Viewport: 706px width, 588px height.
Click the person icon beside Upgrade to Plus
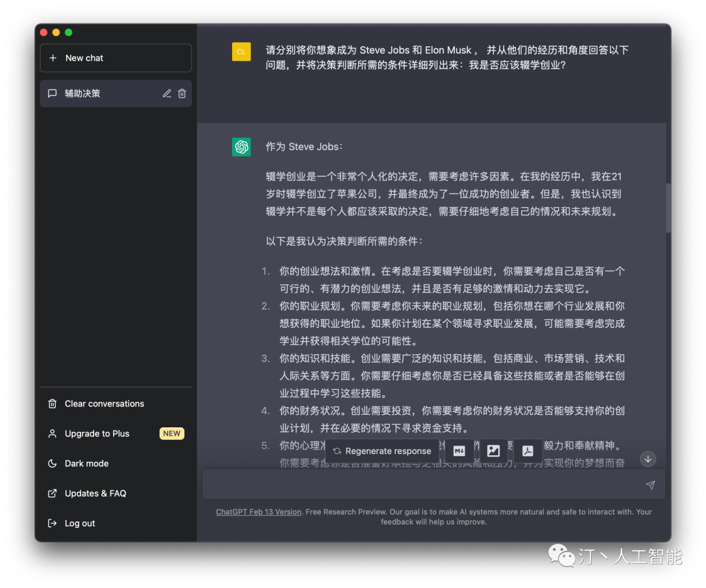[52, 434]
